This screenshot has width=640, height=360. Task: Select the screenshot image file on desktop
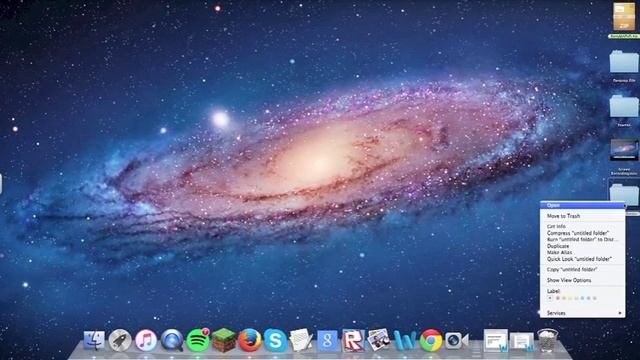(x=624, y=150)
